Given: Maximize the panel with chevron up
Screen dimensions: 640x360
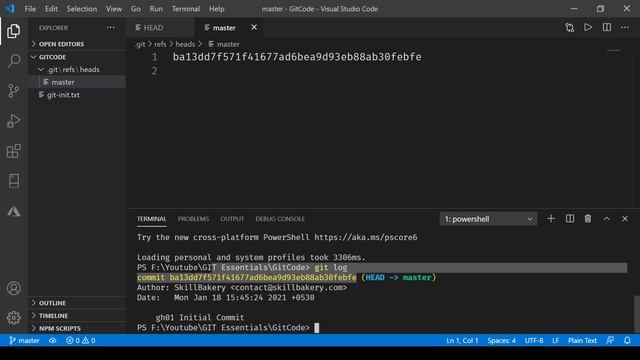Looking at the screenshot, I should pos(607,219).
